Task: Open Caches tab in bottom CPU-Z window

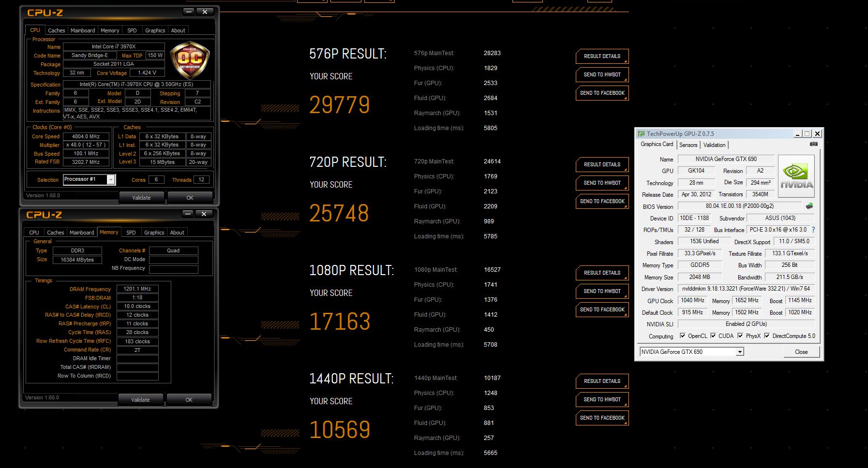Action: coord(55,233)
